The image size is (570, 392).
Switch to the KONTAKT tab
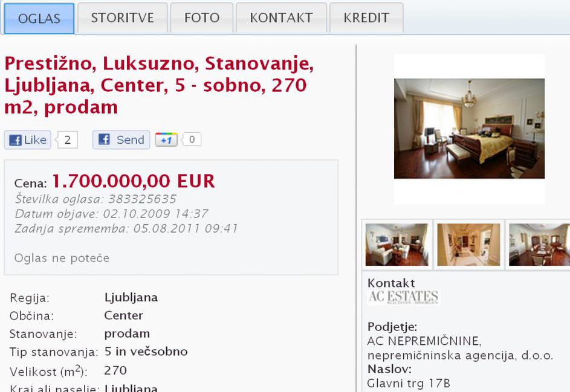[281, 18]
